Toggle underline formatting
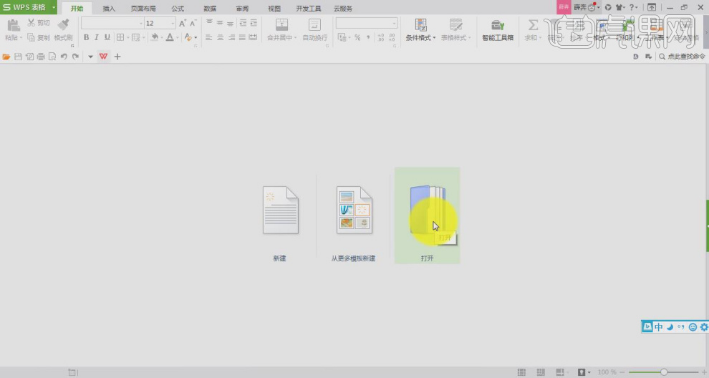The height and width of the screenshot is (378, 709). click(107, 37)
